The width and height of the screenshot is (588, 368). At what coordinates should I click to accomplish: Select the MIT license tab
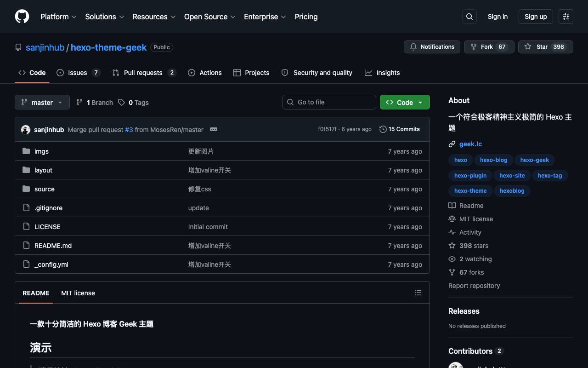78,293
